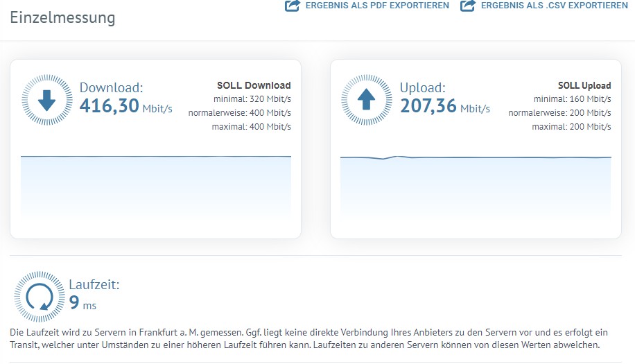This screenshot has height=364, width=635.
Task: Click the 'SOLL Upload' heading
Action: 584,86
